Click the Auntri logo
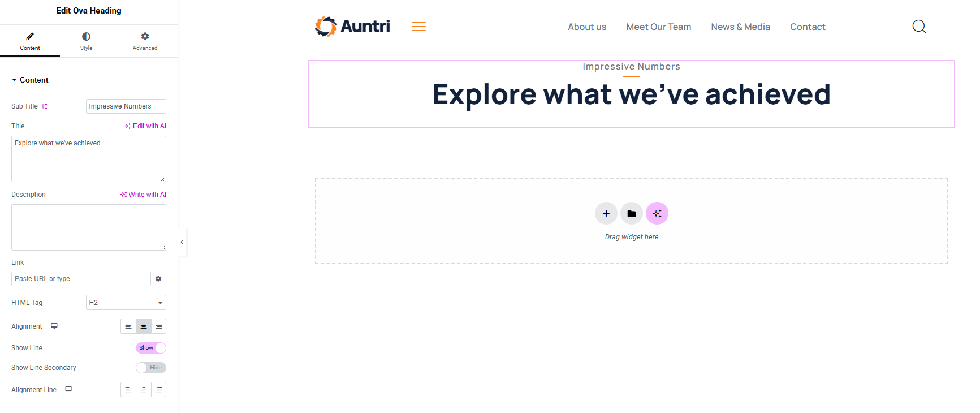This screenshot has width=980, height=413. pos(352,27)
